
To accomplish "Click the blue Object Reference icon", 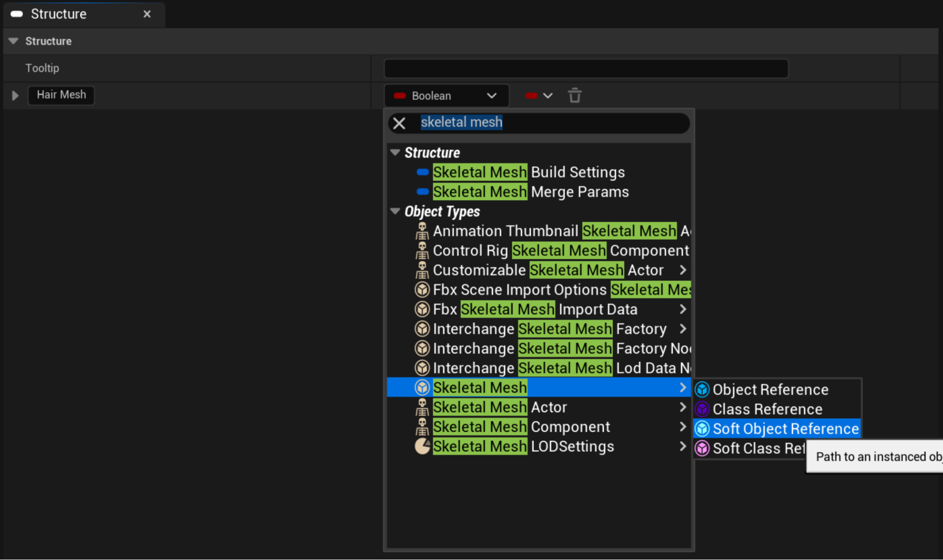I will coord(702,390).
